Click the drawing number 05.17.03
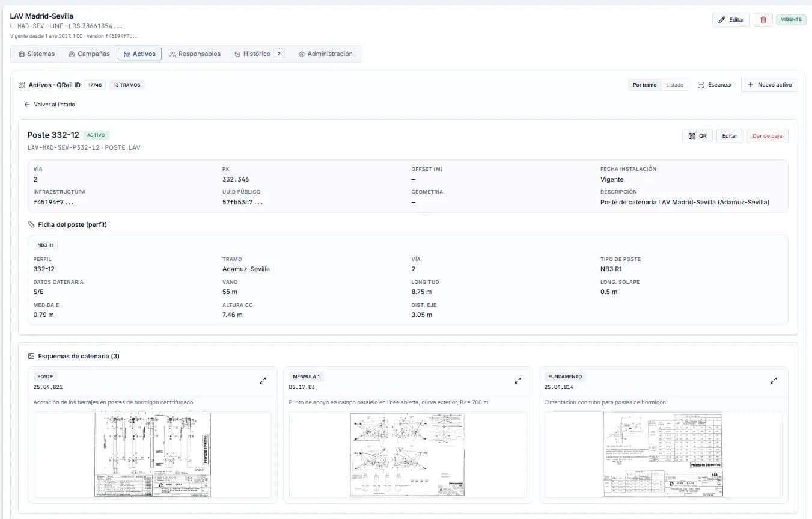The height and width of the screenshot is (519, 812). tap(302, 387)
